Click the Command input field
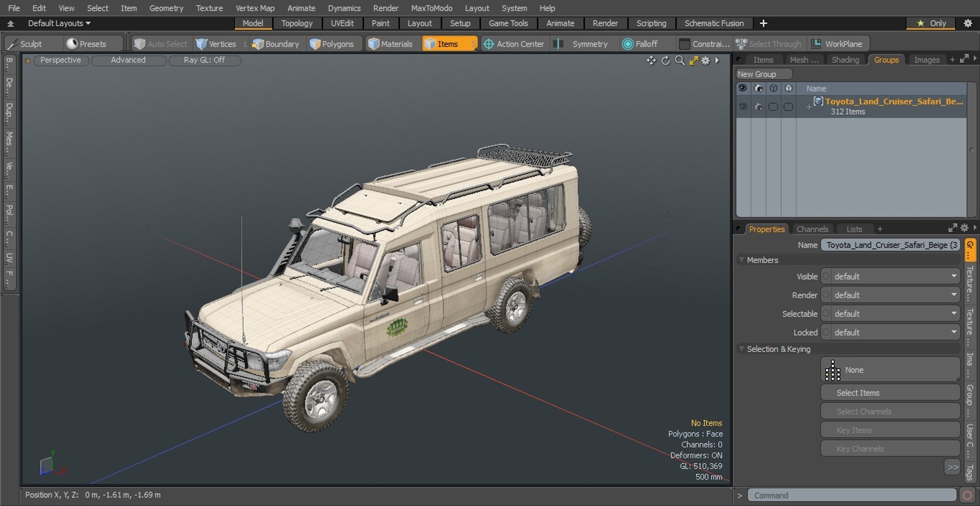Viewport: 980px width, 506px height. [x=851, y=495]
